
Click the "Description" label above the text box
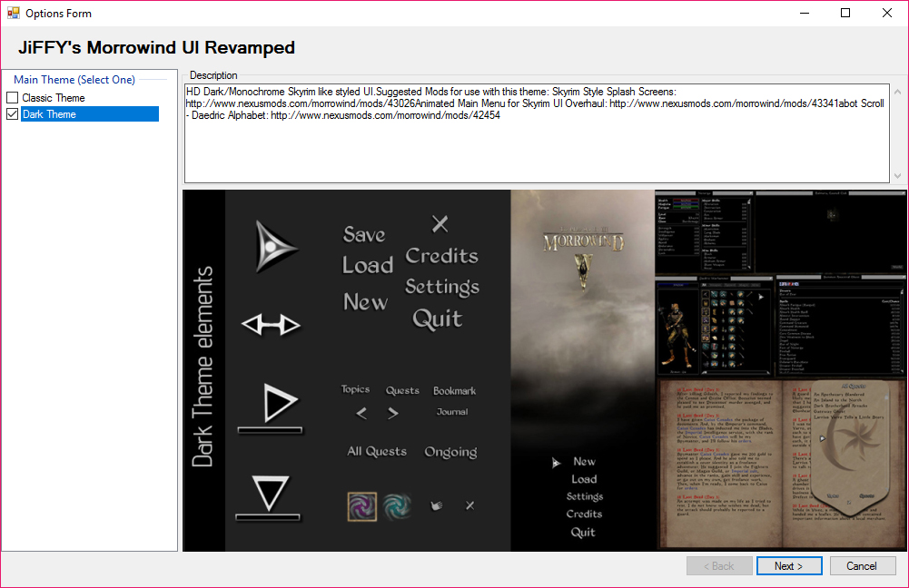click(x=213, y=75)
